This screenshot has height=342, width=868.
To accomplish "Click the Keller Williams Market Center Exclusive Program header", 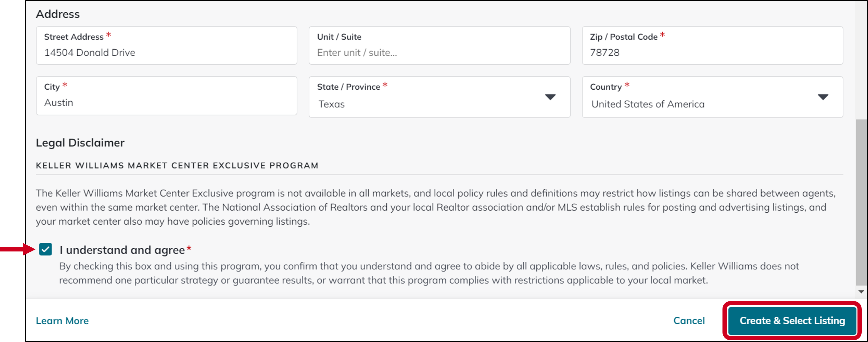I will pos(177,165).
